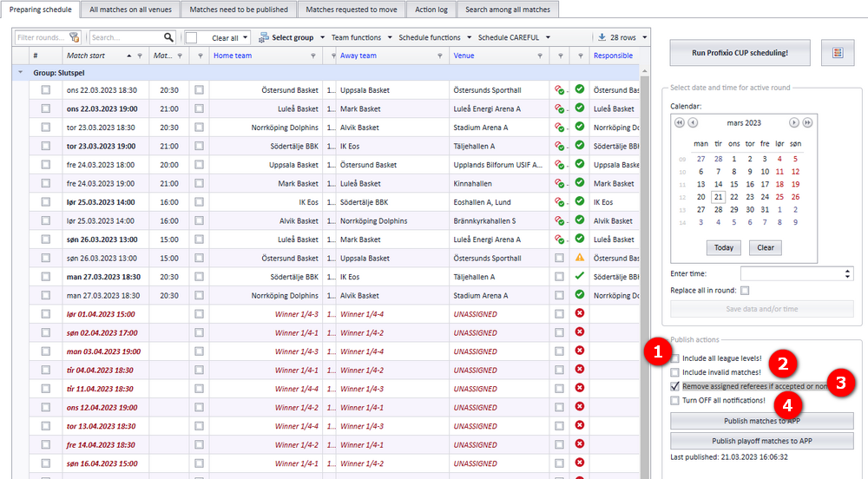Check the Include all league levels option
Image resolution: width=868 pixels, height=479 pixels.
click(674, 358)
